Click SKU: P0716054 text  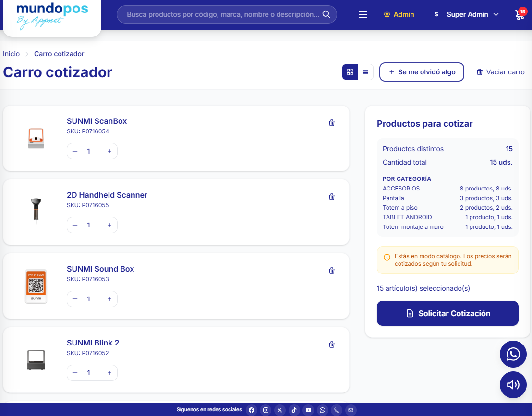(x=87, y=131)
